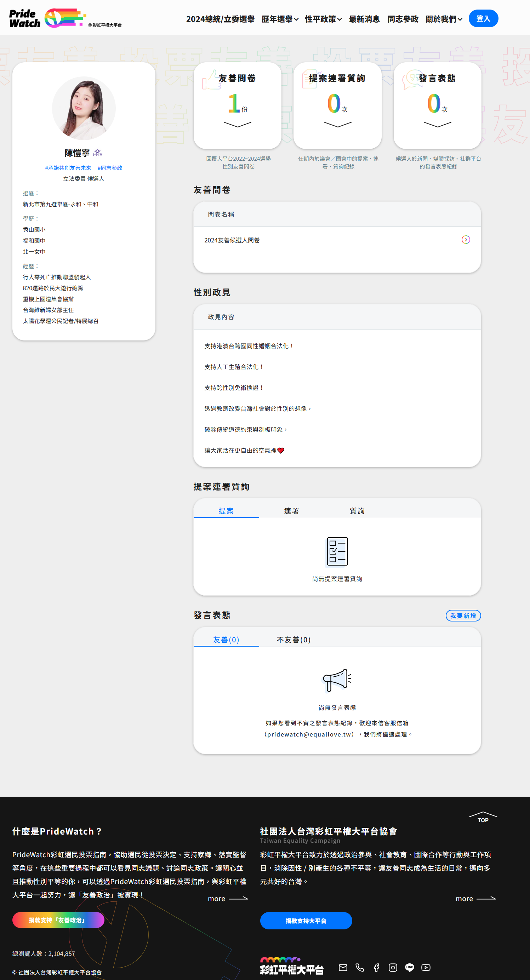The image size is (530, 980).
Task: Switch to the 提案 tab
Action: [x=226, y=511]
